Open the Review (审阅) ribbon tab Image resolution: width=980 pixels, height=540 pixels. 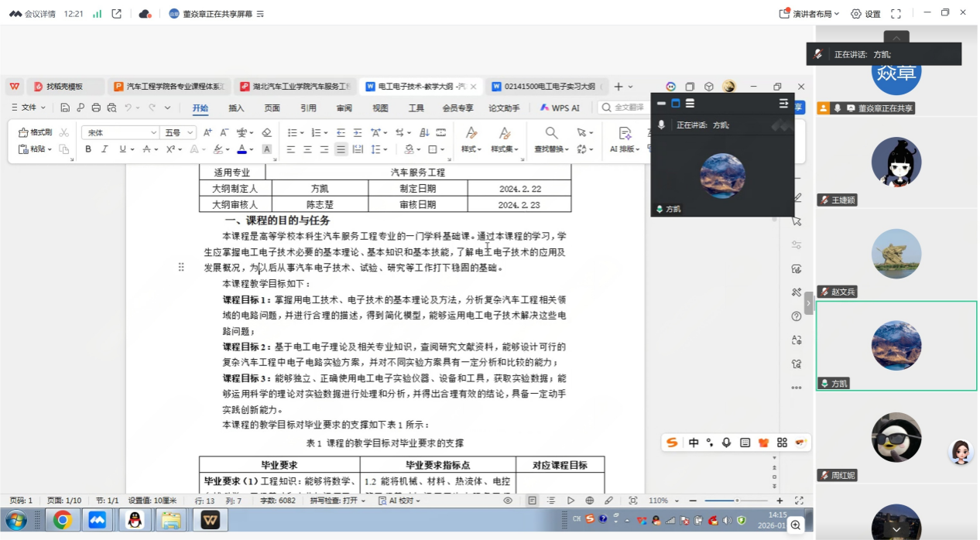(344, 108)
